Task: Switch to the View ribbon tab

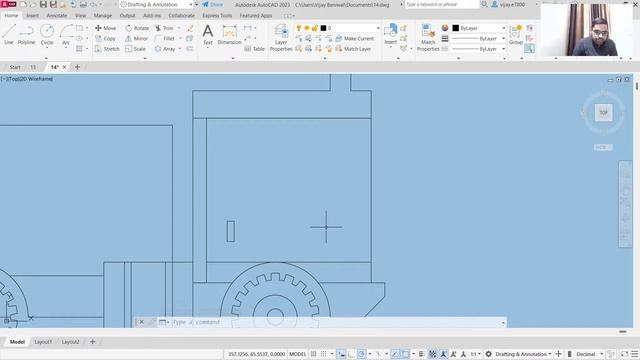Action: (x=80, y=16)
